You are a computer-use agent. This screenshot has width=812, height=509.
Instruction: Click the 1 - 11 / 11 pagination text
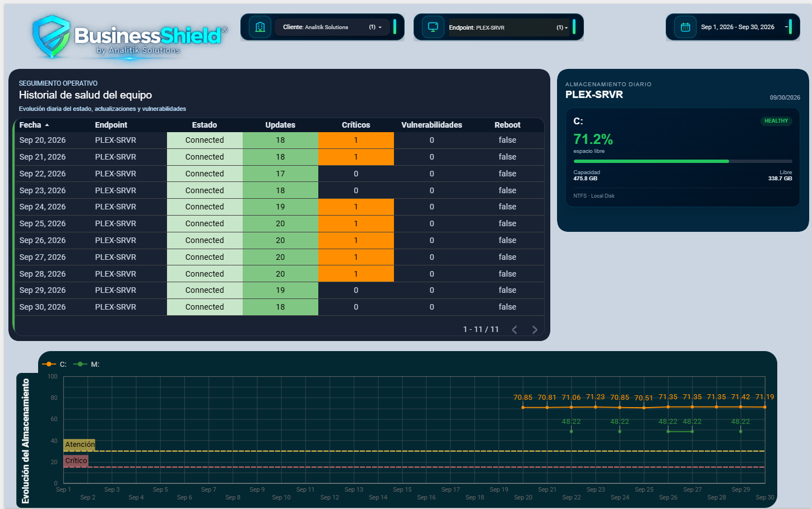coord(481,329)
